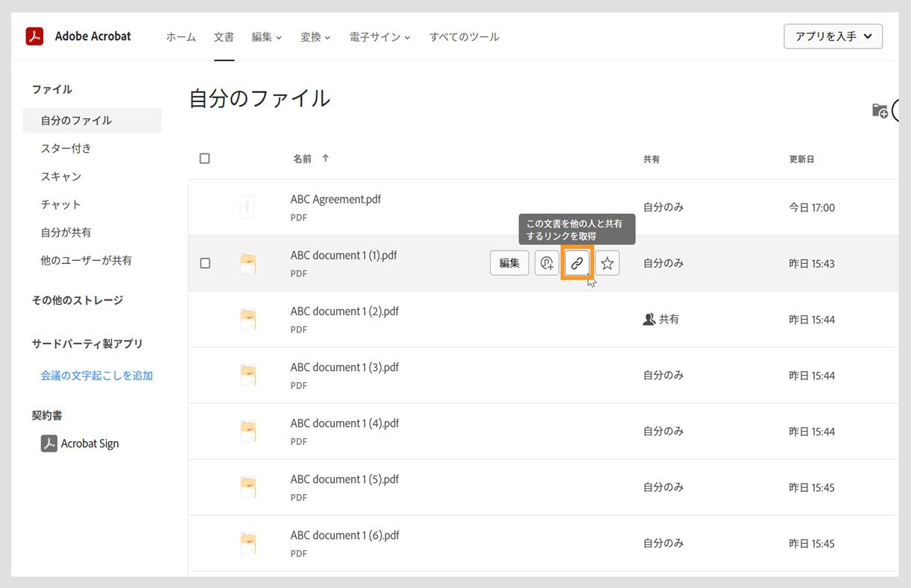911x588 pixels.
Task: Select スター付き in the sidebar
Action: pyautogui.click(x=67, y=148)
